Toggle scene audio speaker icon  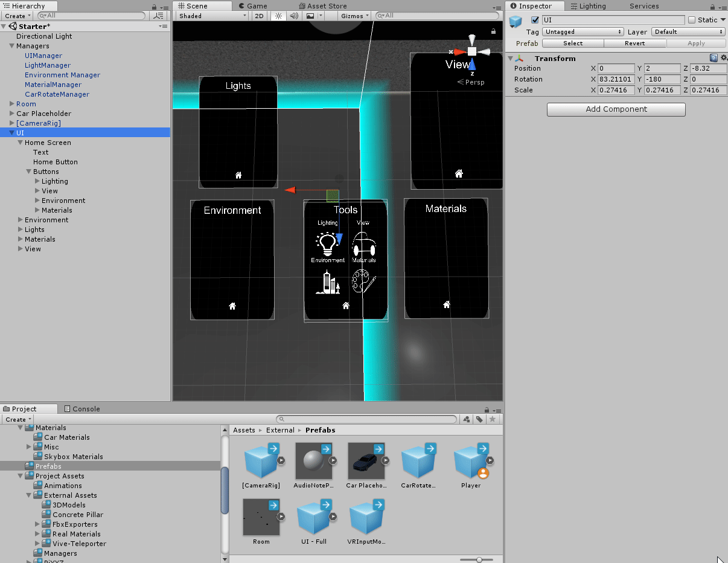(294, 16)
